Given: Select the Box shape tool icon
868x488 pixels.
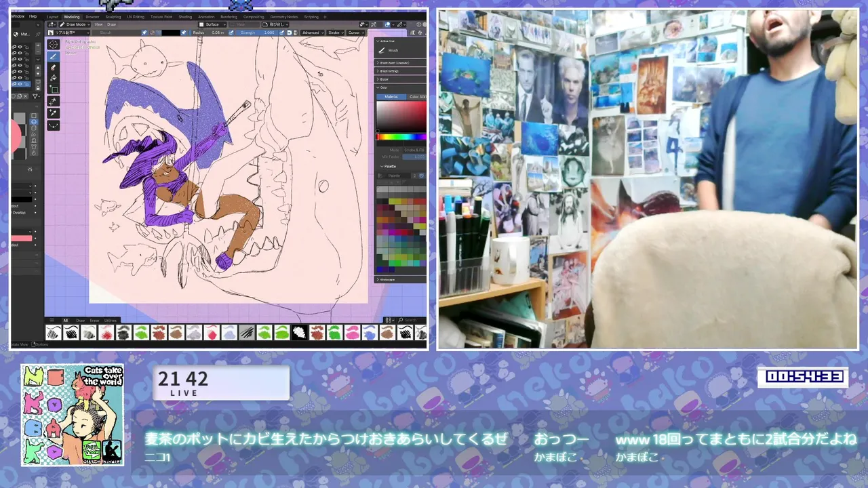Looking at the screenshot, I should coord(53,89).
